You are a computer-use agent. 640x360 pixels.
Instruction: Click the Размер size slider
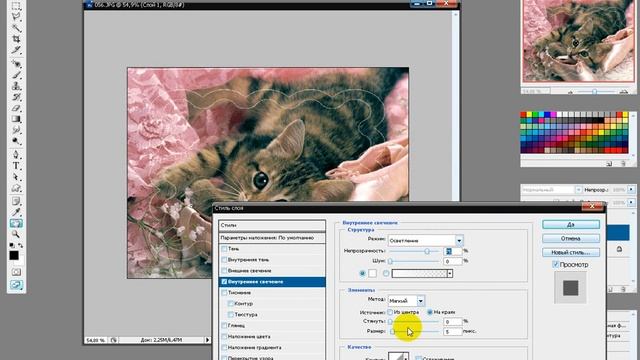coord(413,332)
